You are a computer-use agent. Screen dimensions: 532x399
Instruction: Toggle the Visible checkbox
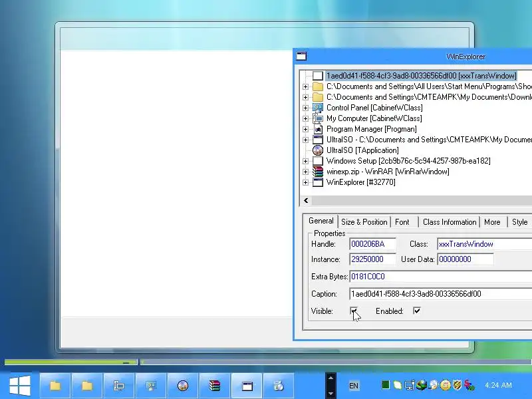pyautogui.click(x=354, y=311)
